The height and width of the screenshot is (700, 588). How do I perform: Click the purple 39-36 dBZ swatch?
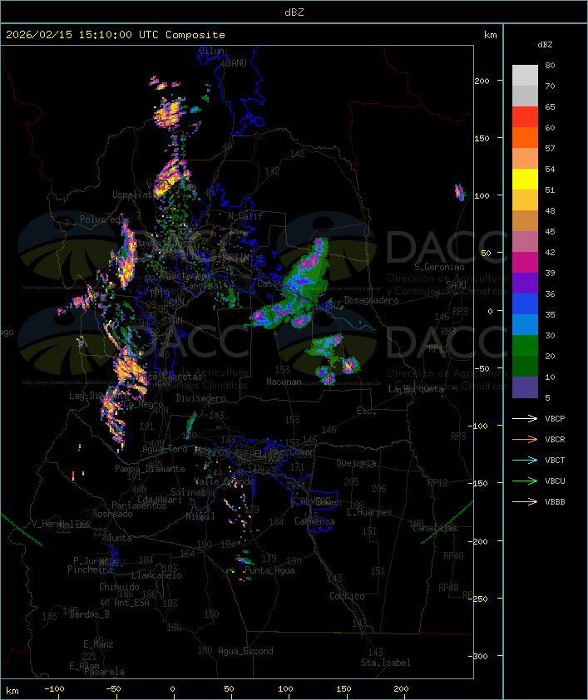coord(525,283)
